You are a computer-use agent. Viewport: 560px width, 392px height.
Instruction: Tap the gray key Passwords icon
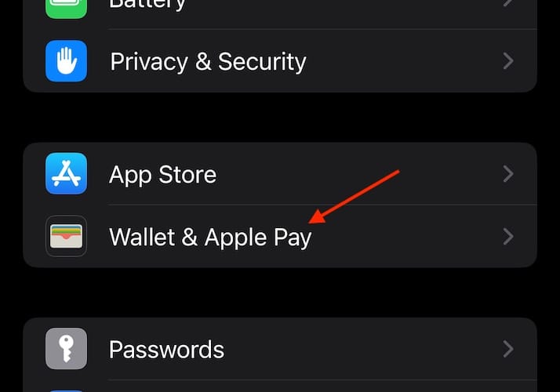[x=66, y=348]
